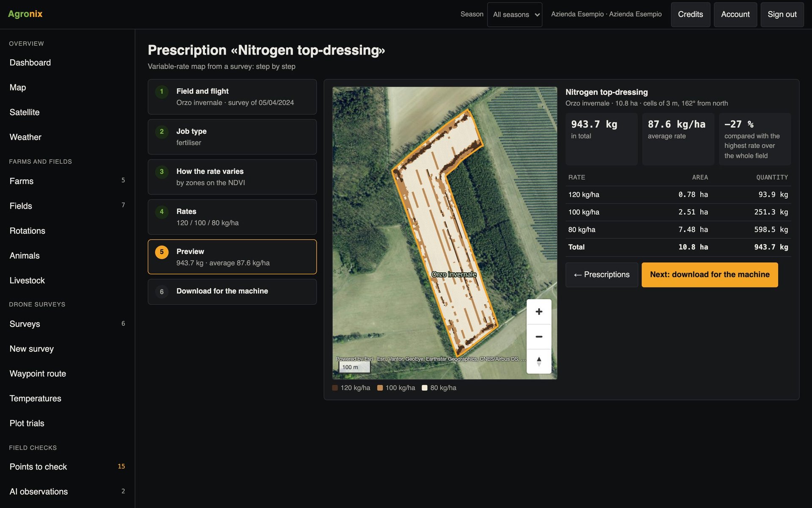Open Points to check
This screenshot has height=508, width=812.
pos(67,467)
